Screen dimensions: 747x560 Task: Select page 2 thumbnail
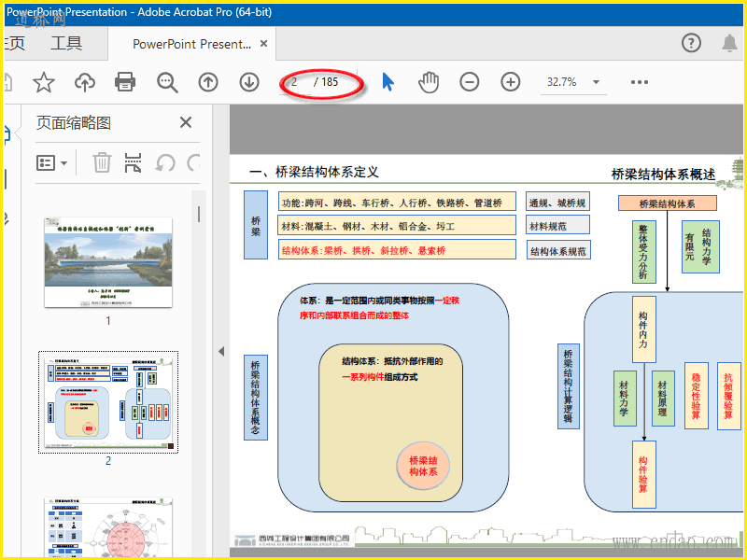click(108, 402)
